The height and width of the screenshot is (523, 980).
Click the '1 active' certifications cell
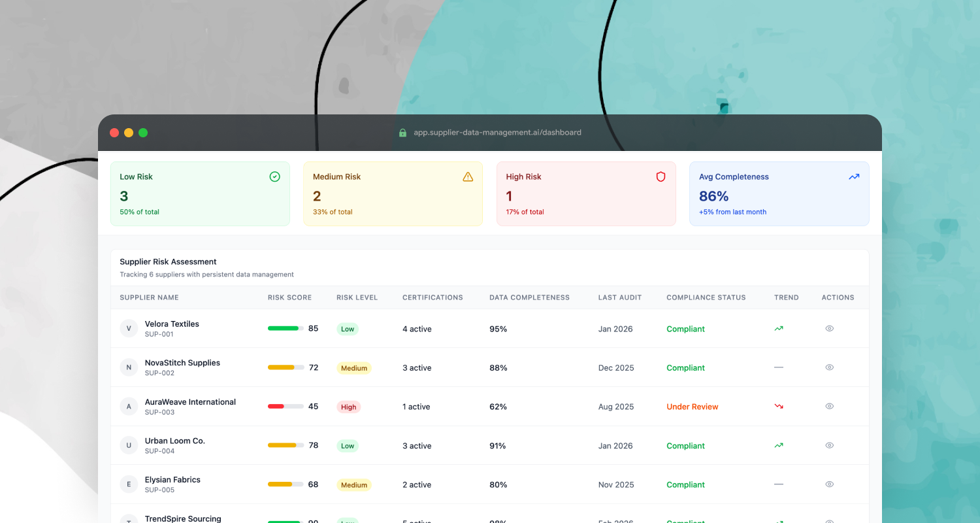point(416,407)
